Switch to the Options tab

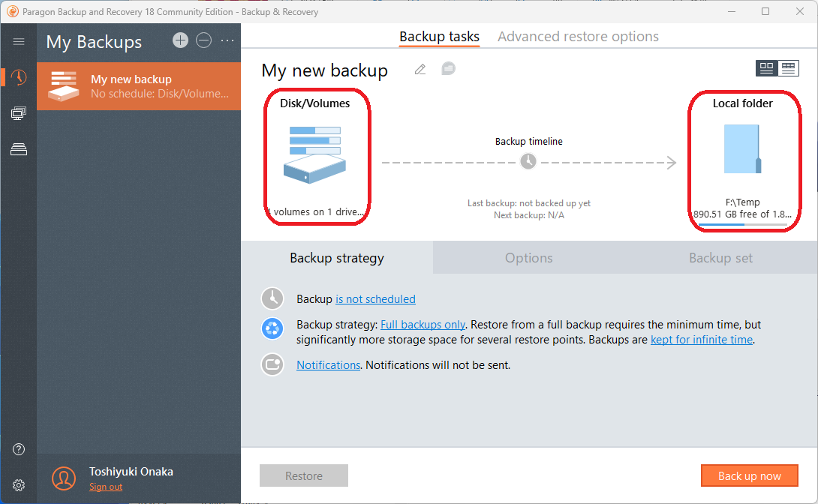(x=528, y=258)
